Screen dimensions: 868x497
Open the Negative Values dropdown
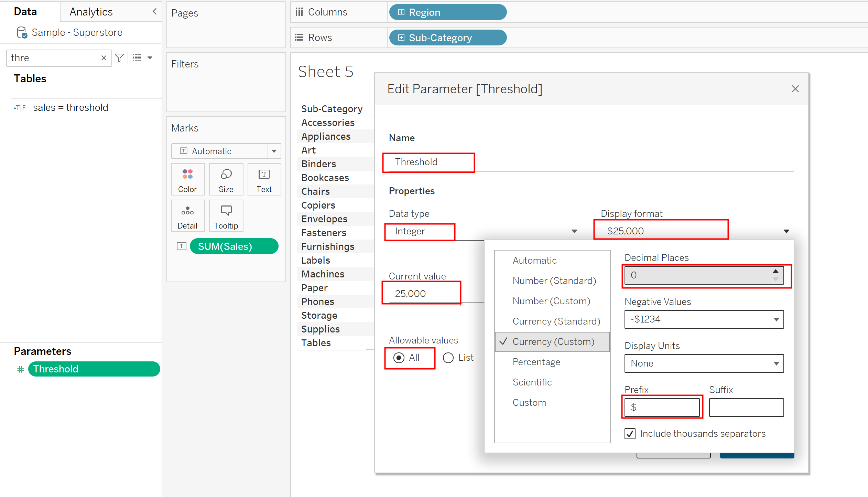coord(704,319)
